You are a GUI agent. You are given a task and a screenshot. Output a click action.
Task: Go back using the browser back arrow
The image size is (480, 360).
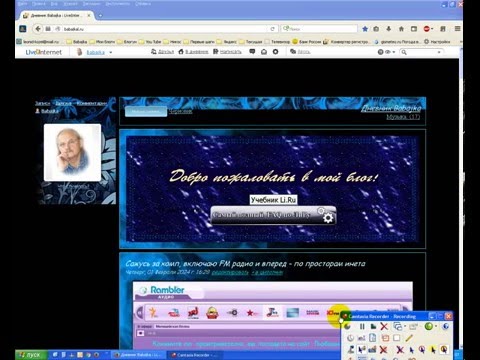pyautogui.click(x=38, y=29)
